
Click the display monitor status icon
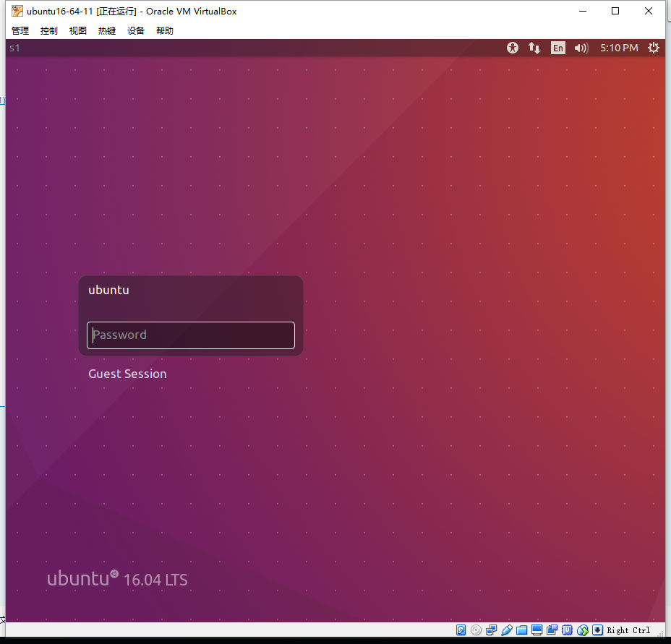[x=537, y=630]
